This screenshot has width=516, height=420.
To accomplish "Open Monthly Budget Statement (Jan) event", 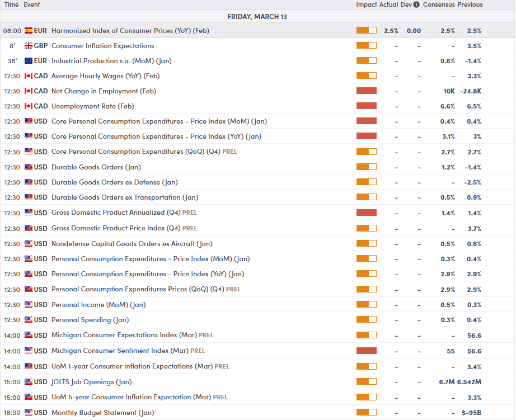I will coord(102,412).
